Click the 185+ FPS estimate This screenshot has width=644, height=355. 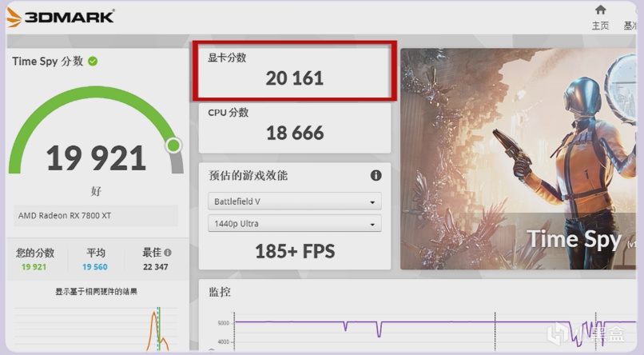coord(295,251)
